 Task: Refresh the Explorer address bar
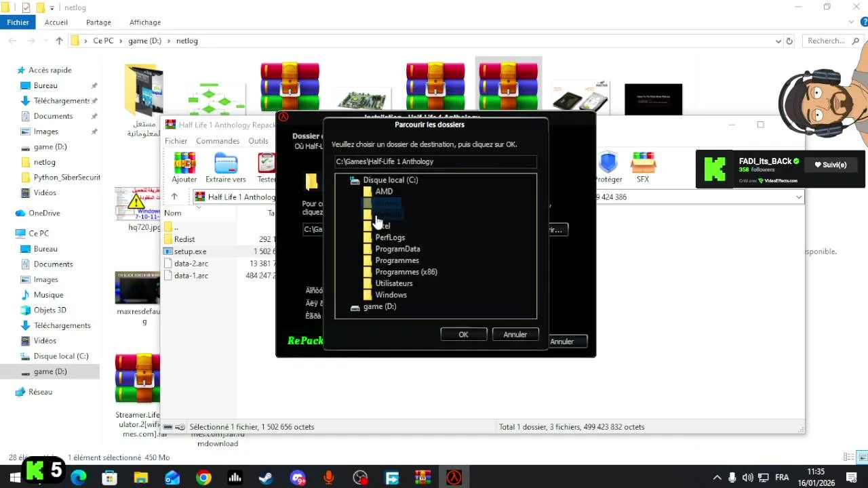tap(789, 41)
